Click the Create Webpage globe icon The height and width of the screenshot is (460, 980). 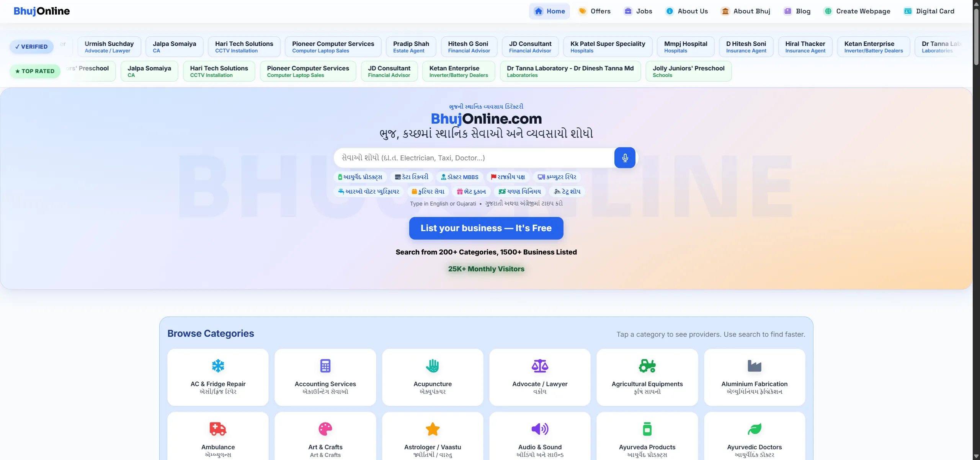[x=828, y=11]
